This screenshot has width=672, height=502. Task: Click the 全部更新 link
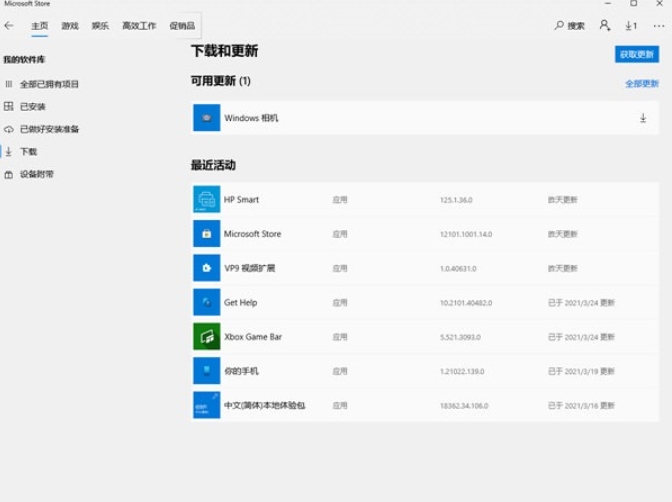(x=642, y=84)
